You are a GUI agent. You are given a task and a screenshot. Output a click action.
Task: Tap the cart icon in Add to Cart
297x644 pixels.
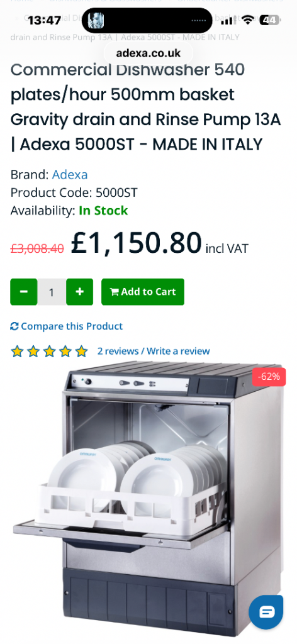coord(114,292)
